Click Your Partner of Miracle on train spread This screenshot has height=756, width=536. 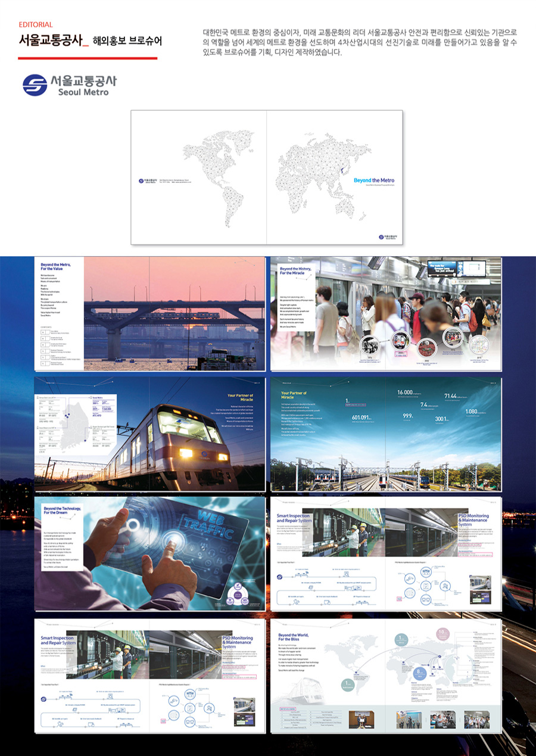pyautogui.click(x=240, y=397)
